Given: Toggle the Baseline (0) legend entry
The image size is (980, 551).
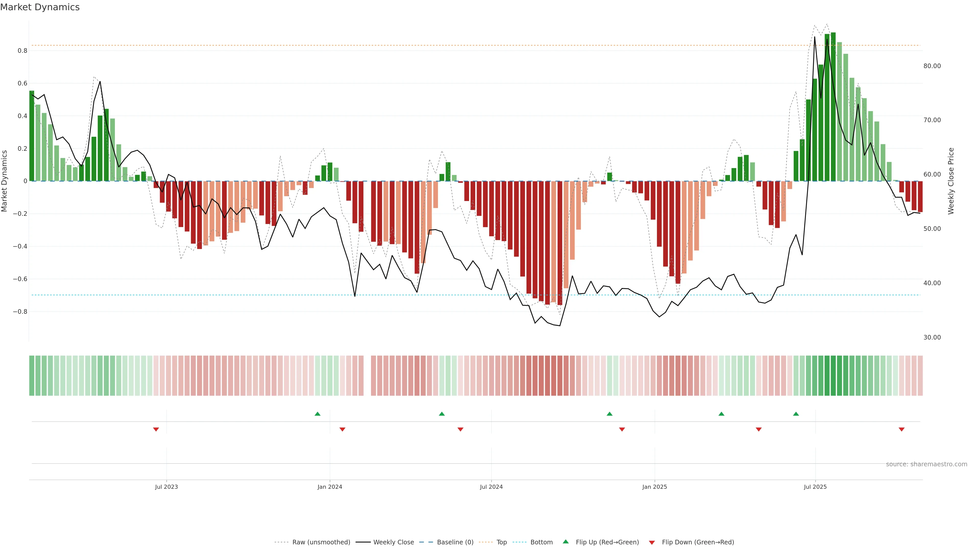Looking at the screenshot, I should (455, 542).
